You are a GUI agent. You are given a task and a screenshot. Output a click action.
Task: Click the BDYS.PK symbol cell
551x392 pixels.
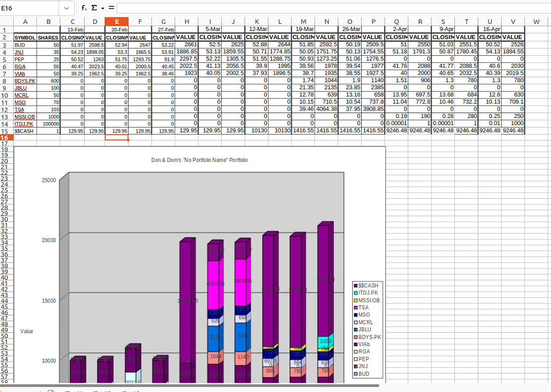pyautogui.click(x=25, y=81)
